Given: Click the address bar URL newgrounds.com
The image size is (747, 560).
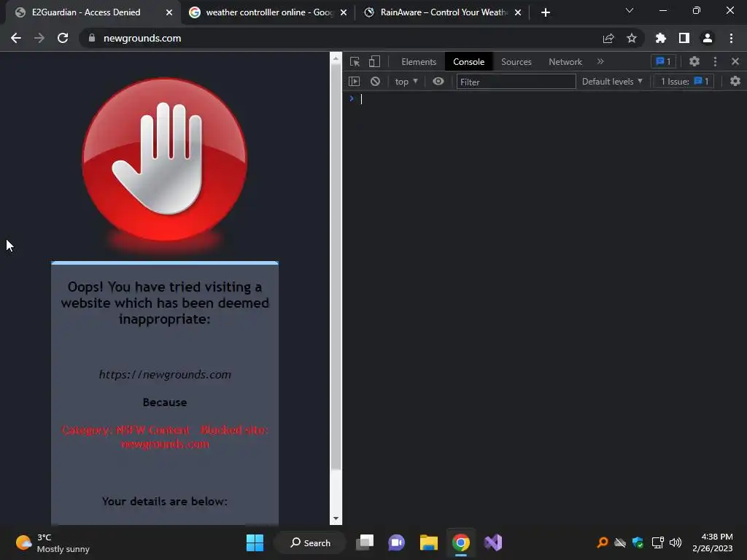Looking at the screenshot, I should point(142,38).
